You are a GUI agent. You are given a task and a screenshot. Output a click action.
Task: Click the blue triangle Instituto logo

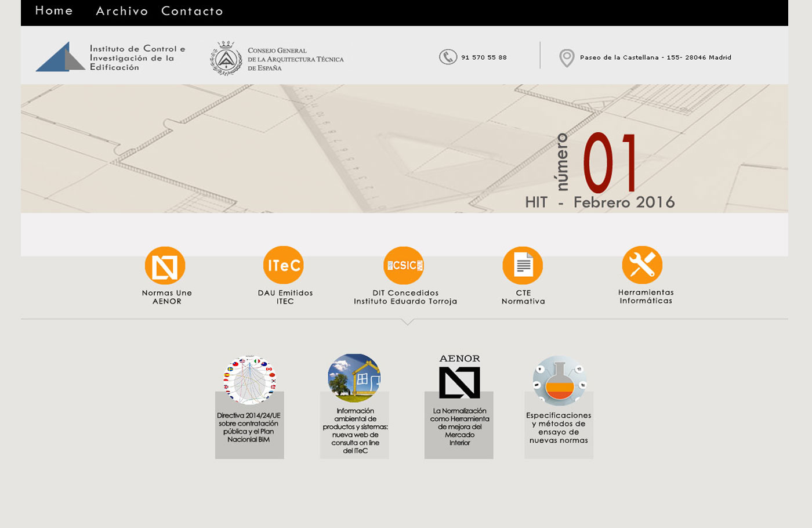(x=60, y=57)
